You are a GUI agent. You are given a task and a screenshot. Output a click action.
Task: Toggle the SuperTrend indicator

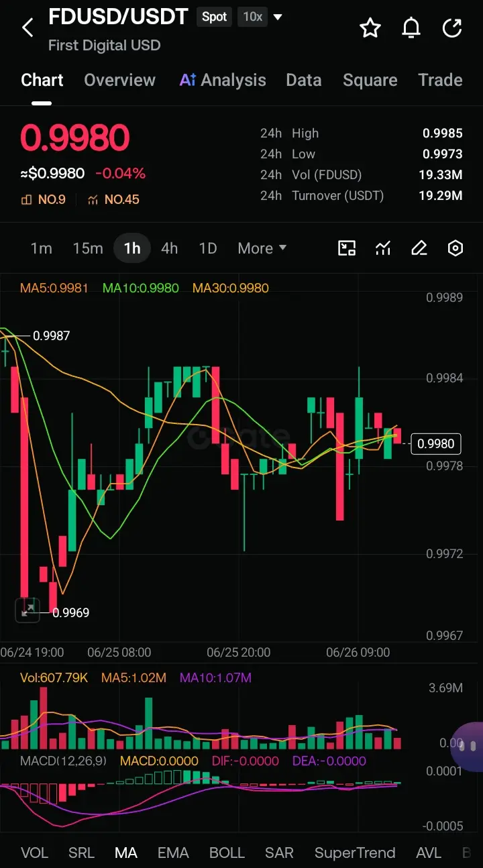pos(355,853)
